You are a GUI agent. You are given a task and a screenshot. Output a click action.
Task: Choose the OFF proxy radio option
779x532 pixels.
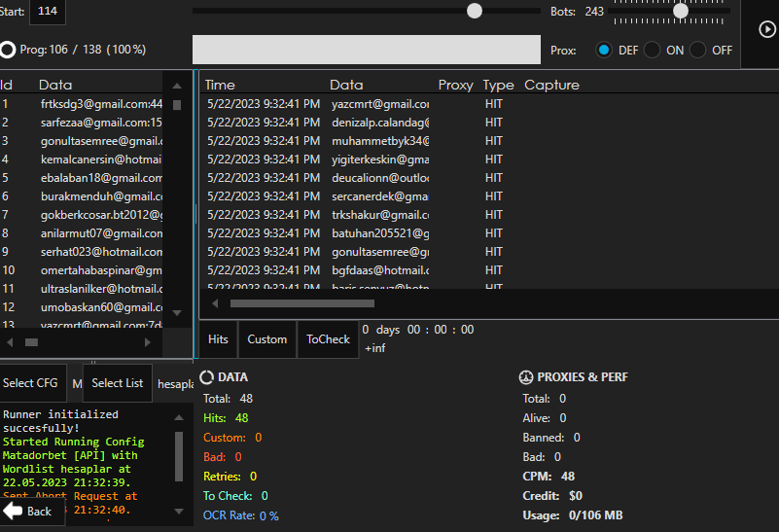(697, 50)
